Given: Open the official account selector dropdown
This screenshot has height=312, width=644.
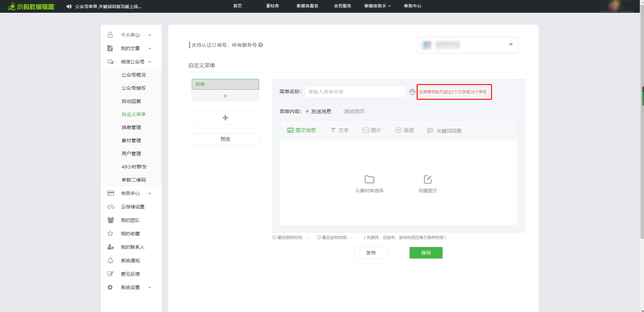Looking at the screenshot, I should tap(468, 45).
